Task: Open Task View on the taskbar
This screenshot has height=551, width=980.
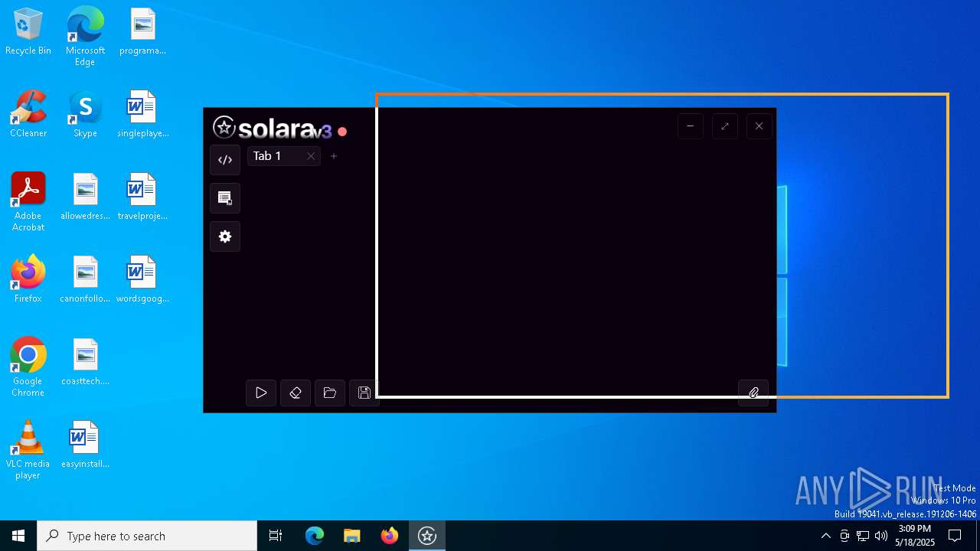Action: click(276, 536)
